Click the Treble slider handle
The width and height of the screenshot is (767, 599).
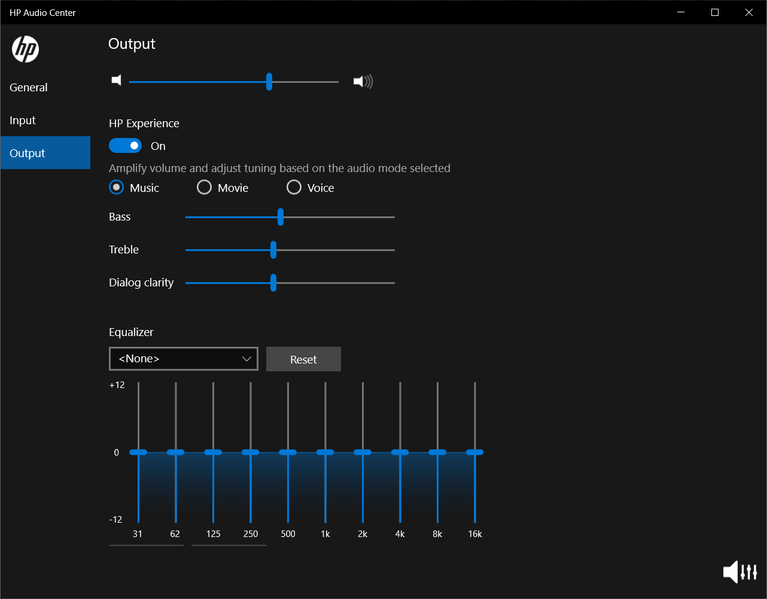[x=273, y=250]
